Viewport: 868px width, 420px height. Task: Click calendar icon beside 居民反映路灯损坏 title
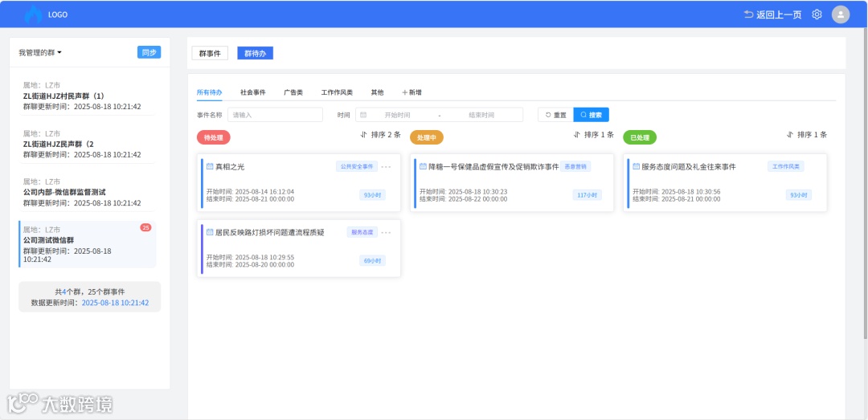(210, 232)
